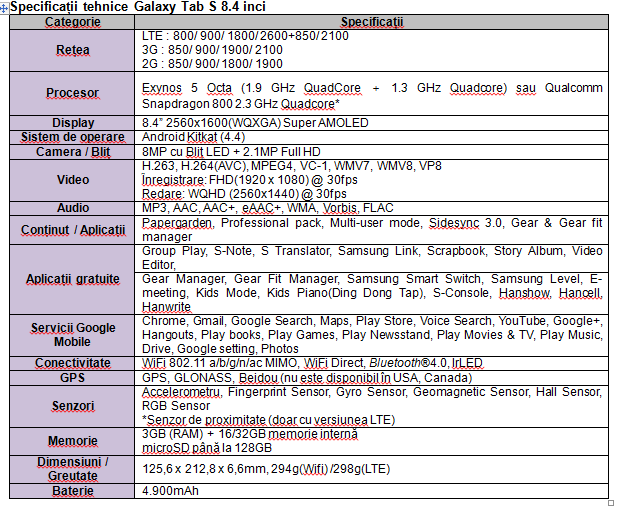Click the Snapdragon 800 text line
Image resolution: width=623 pixels, height=515 pixels.
(241, 104)
